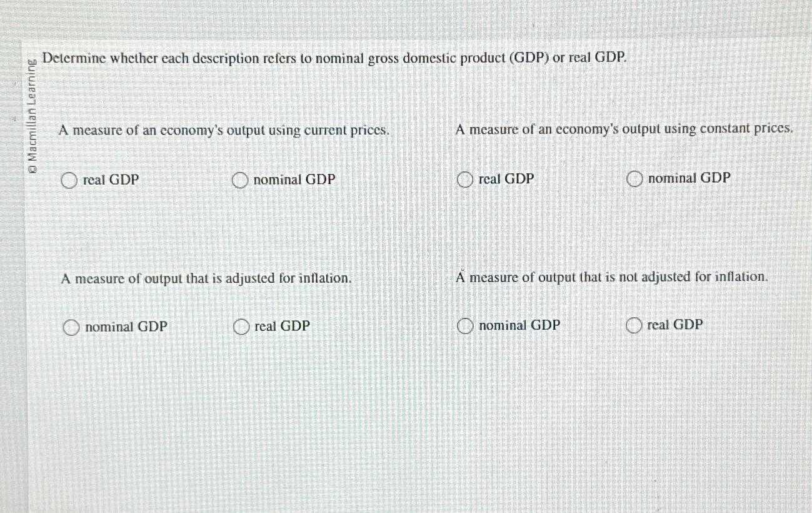
Task: Click the real GDP label for not adjusted inflation
Action: click(x=675, y=325)
